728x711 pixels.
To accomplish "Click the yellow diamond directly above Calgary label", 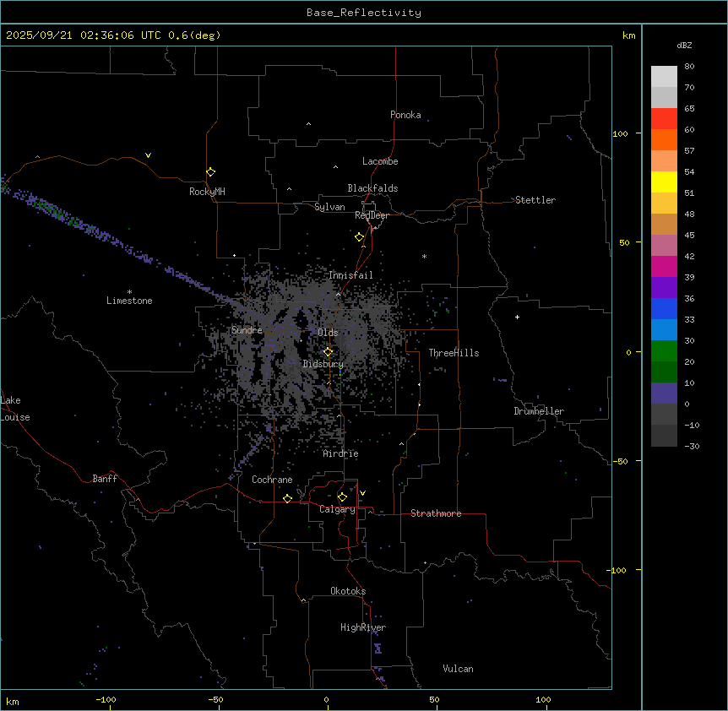I will (342, 497).
